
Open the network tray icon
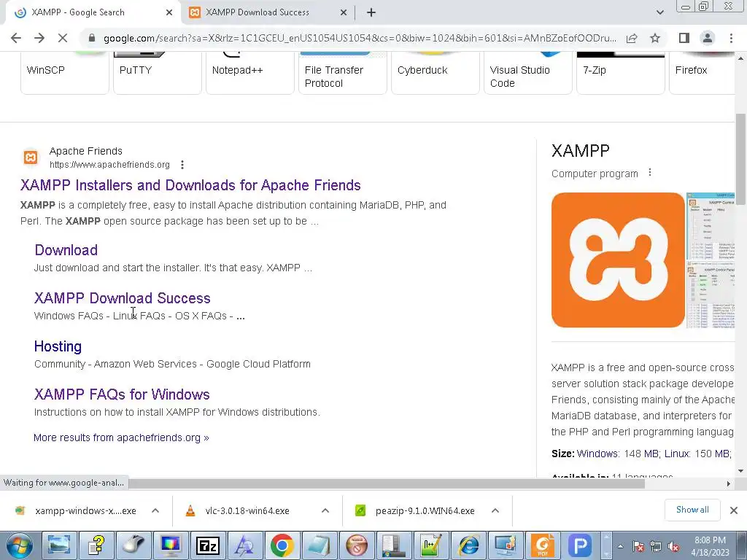tap(656, 547)
